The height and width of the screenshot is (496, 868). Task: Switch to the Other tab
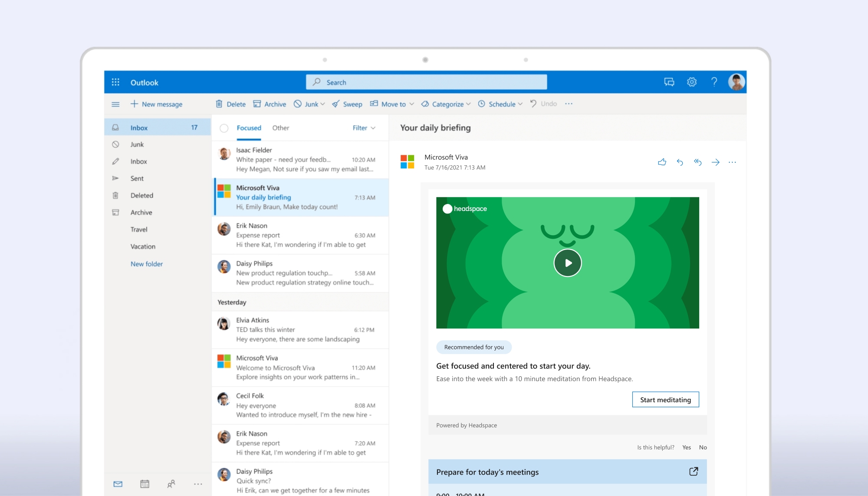280,128
